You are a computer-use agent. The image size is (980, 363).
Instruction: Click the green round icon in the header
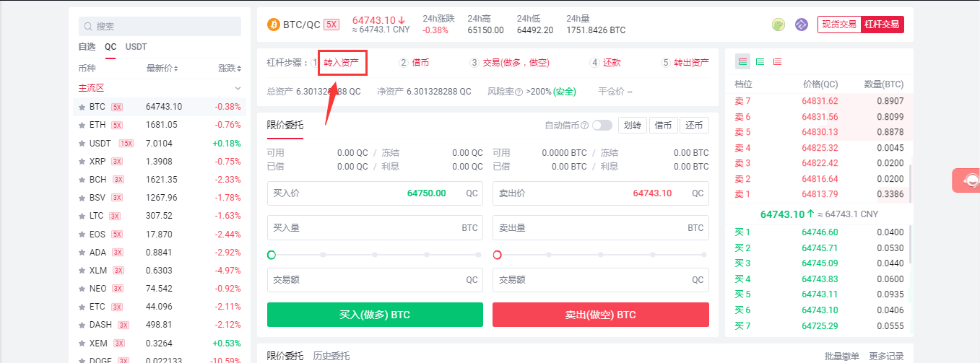click(x=778, y=25)
